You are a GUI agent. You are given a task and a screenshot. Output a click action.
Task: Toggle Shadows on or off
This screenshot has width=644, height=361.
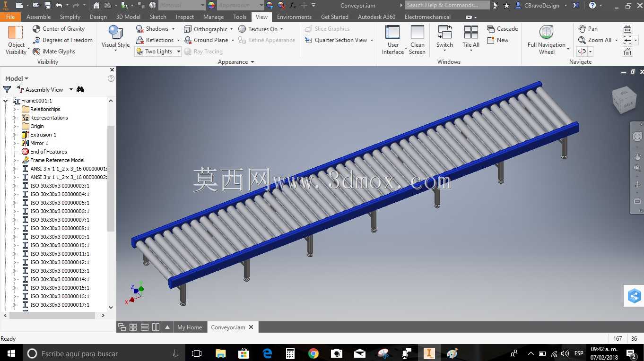152,29
